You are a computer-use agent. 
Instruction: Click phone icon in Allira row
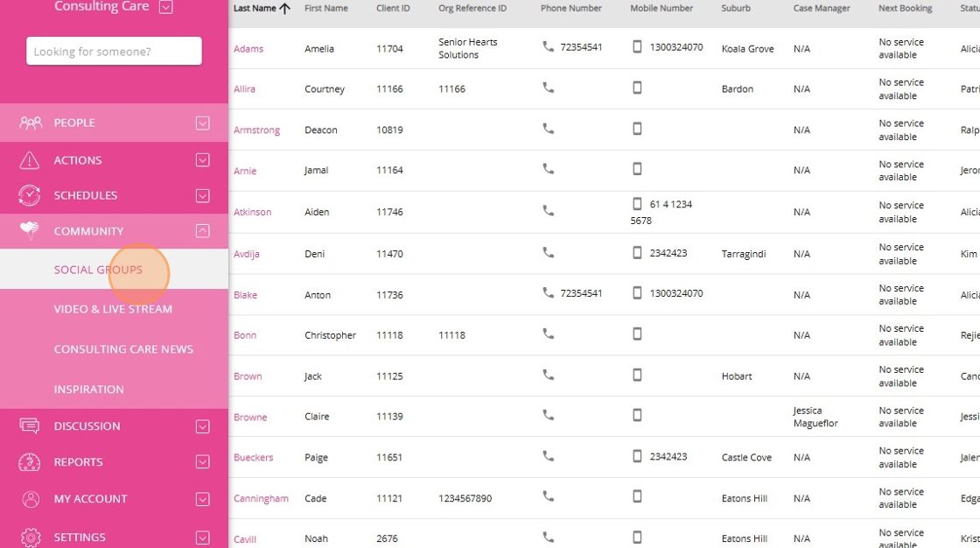[548, 88]
